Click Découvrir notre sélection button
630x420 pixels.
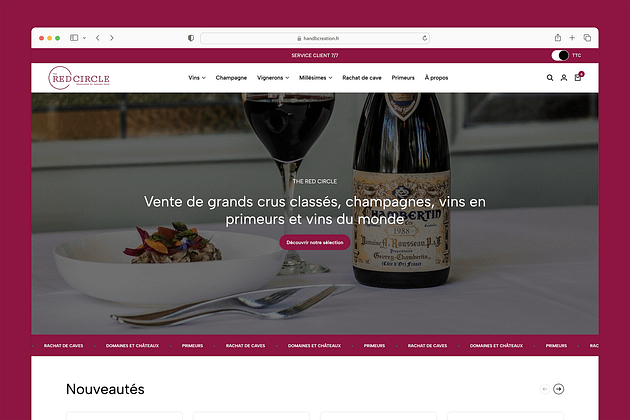(315, 242)
